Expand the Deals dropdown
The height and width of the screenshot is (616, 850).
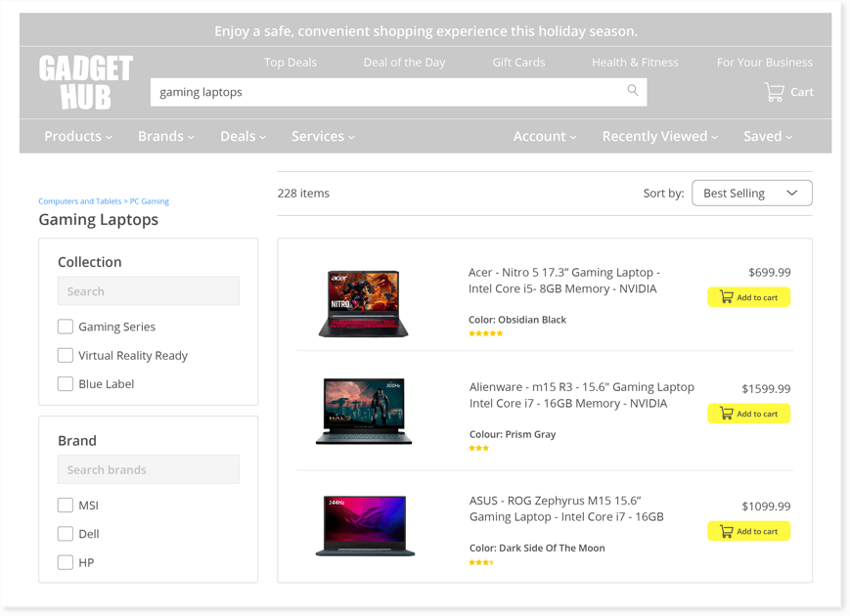[243, 136]
